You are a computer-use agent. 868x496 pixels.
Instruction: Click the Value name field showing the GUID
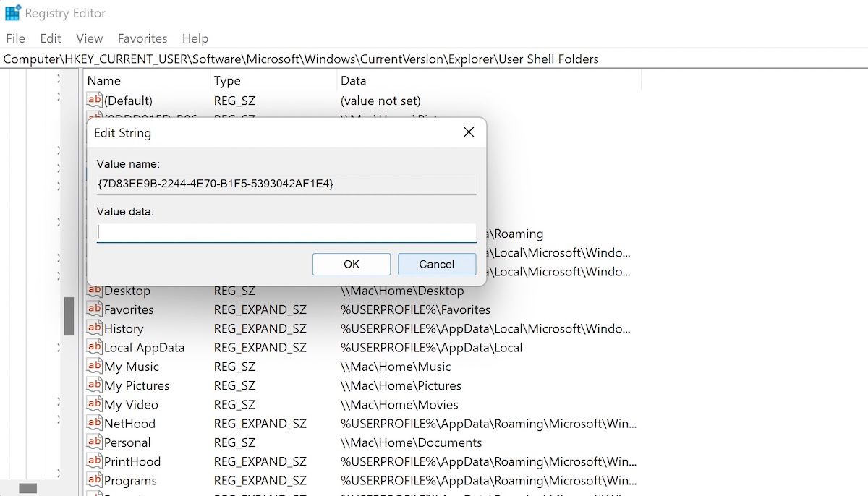point(286,184)
